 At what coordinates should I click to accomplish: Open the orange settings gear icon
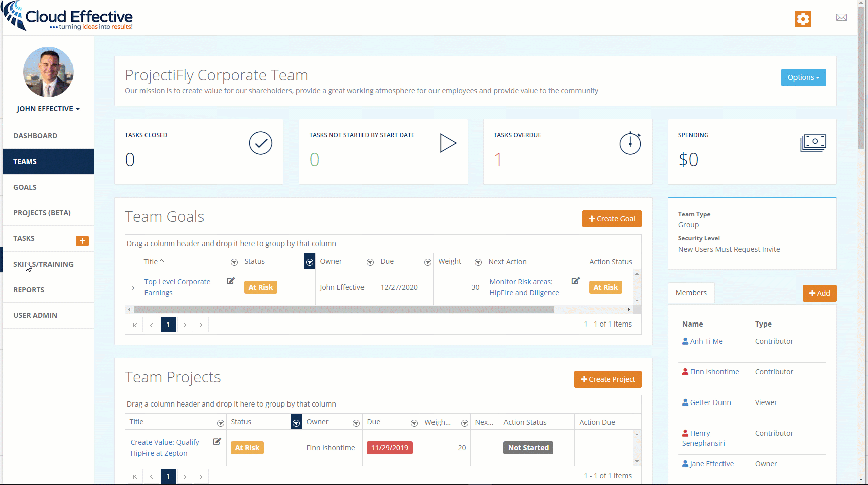tap(803, 19)
